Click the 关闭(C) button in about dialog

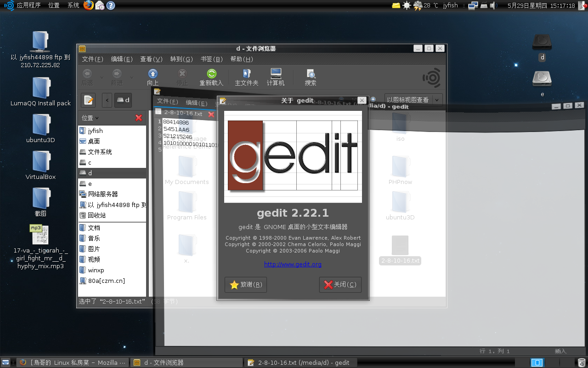coord(340,285)
